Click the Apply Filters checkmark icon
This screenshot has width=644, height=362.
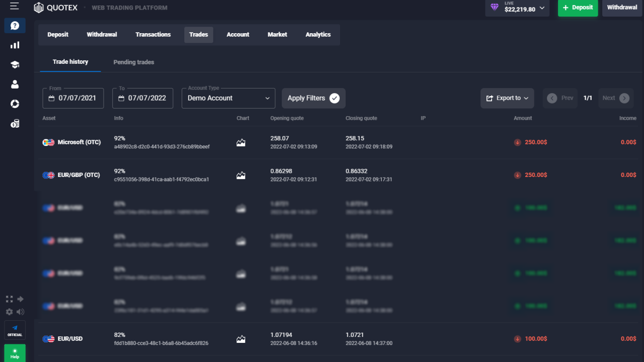[x=335, y=98]
